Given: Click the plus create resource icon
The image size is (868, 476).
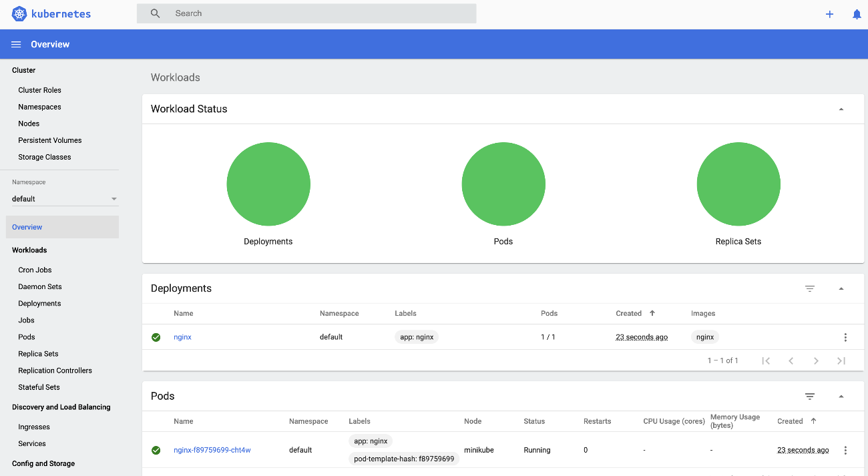Looking at the screenshot, I should 829,14.
